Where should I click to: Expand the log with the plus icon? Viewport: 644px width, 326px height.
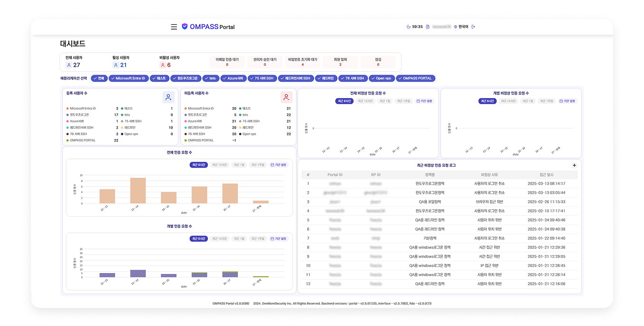[x=574, y=165]
